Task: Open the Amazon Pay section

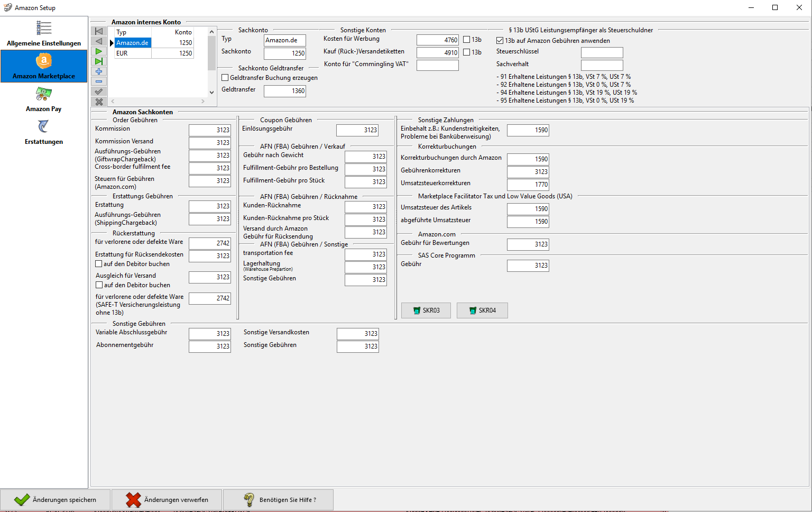Action: point(44,99)
